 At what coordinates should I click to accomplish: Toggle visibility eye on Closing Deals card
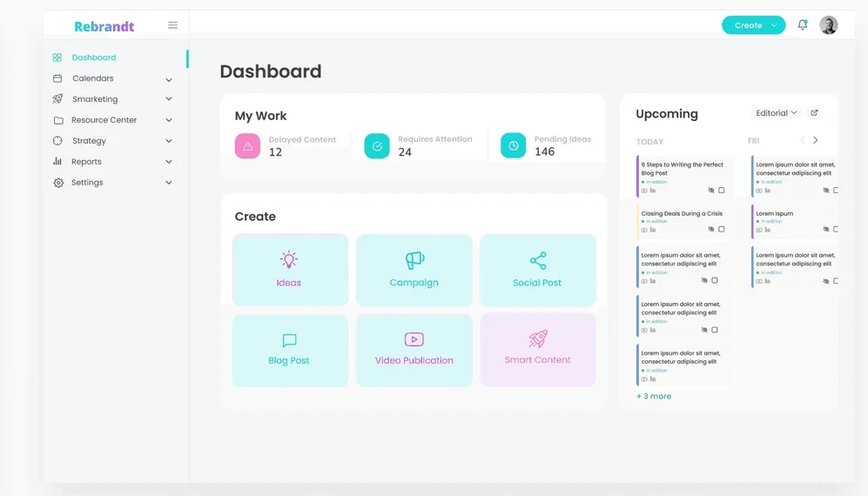pos(711,229)
